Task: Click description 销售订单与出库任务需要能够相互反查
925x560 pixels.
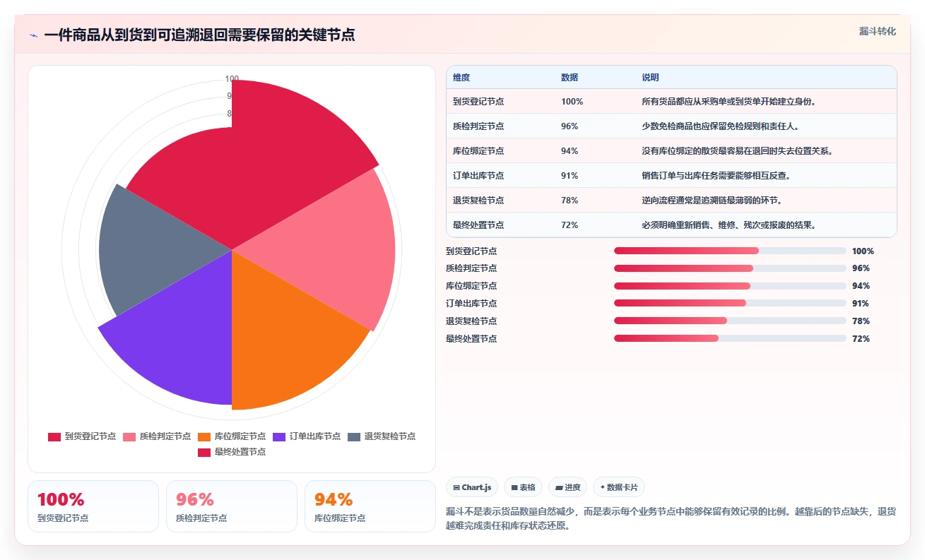Action: pos(716,176)
